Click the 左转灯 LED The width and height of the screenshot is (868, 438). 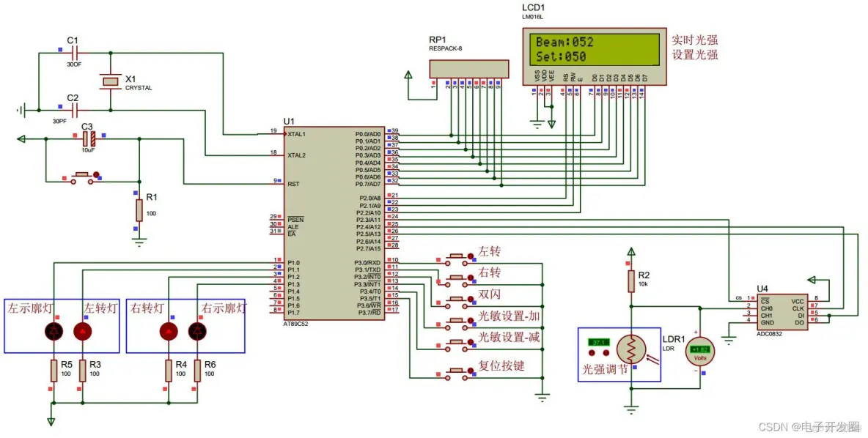pyautogui.click(x=83, y=332)
